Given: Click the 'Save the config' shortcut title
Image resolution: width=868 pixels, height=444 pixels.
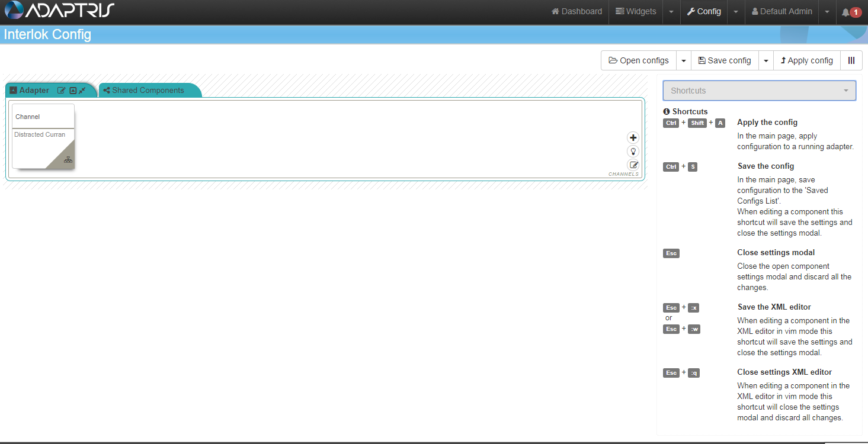Looking at the screenshot, I should tap(765, 166).
